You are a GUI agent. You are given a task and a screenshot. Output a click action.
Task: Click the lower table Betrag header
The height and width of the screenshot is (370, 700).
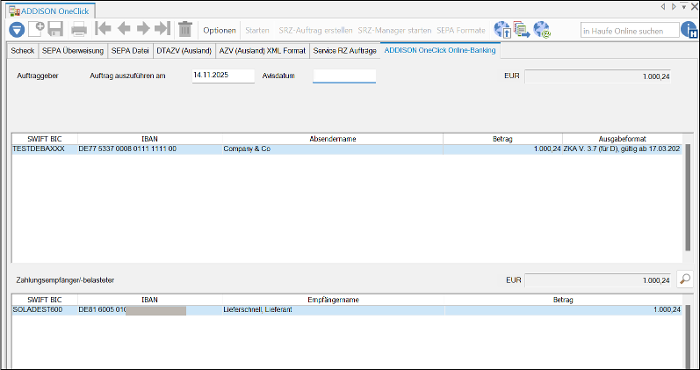pos(563,299)
